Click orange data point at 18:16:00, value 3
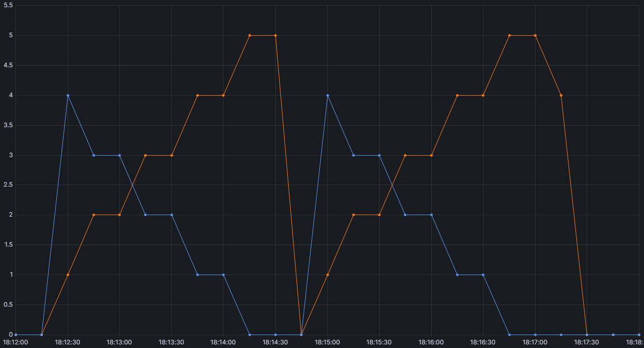This screenshot has height=348, width=644. pos(431,155)
